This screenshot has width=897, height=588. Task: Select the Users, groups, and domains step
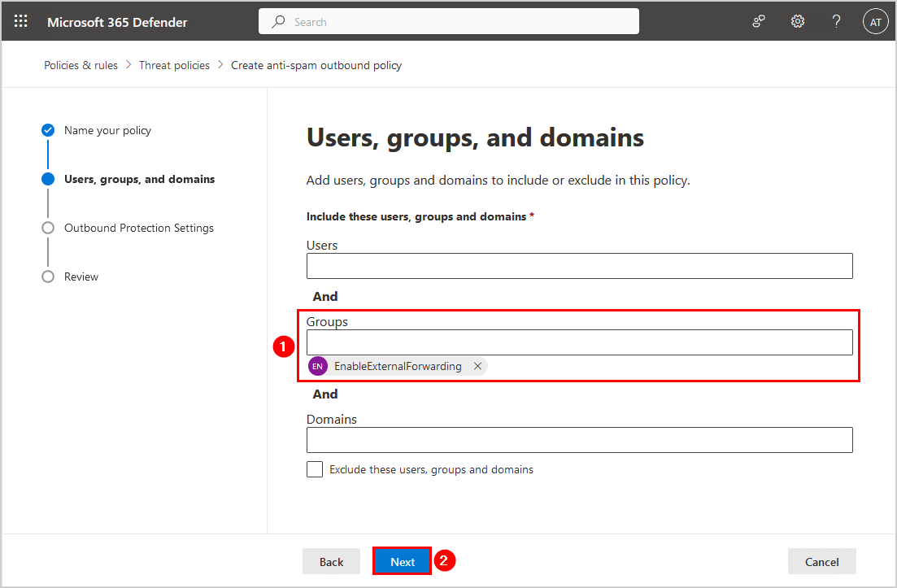coord(139,179)
